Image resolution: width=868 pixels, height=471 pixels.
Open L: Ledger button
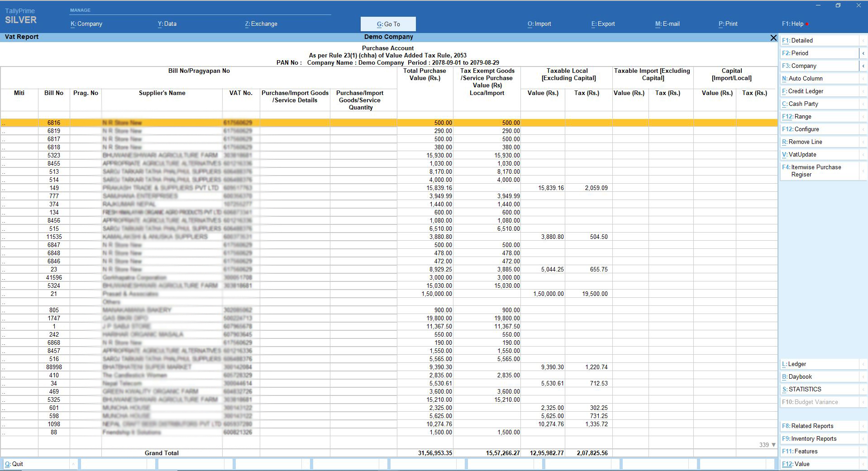tap(819, 364)
